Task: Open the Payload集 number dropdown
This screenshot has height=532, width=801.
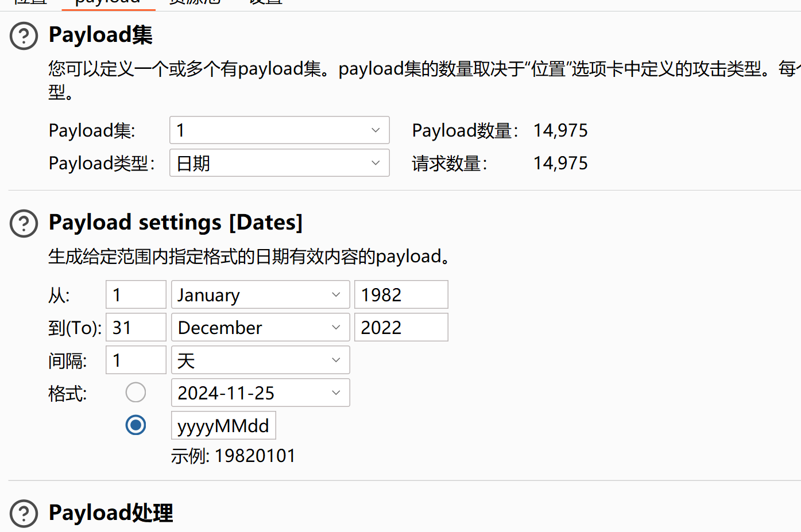Action: (280, 130)
